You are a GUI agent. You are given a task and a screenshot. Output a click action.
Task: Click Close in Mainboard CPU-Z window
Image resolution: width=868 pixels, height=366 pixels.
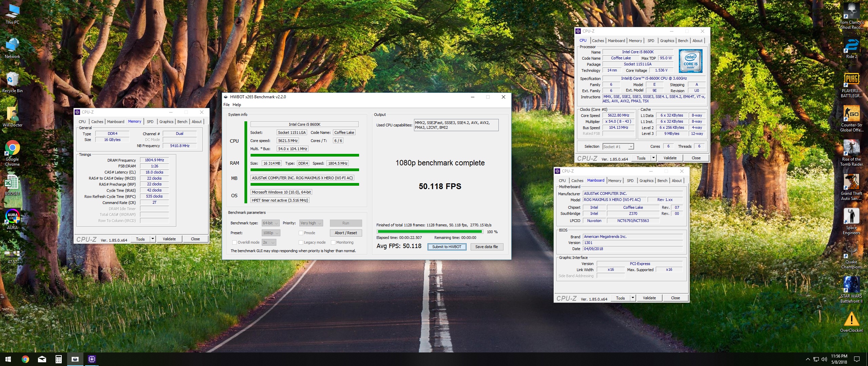[x=675, y=298]
